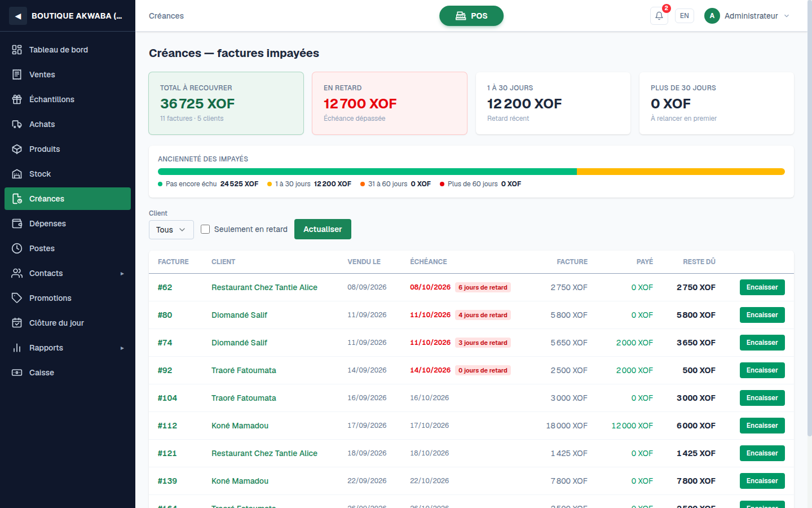Click the Dépenses wallet icon
Screen dimensions: 812x508
point(17,224)
